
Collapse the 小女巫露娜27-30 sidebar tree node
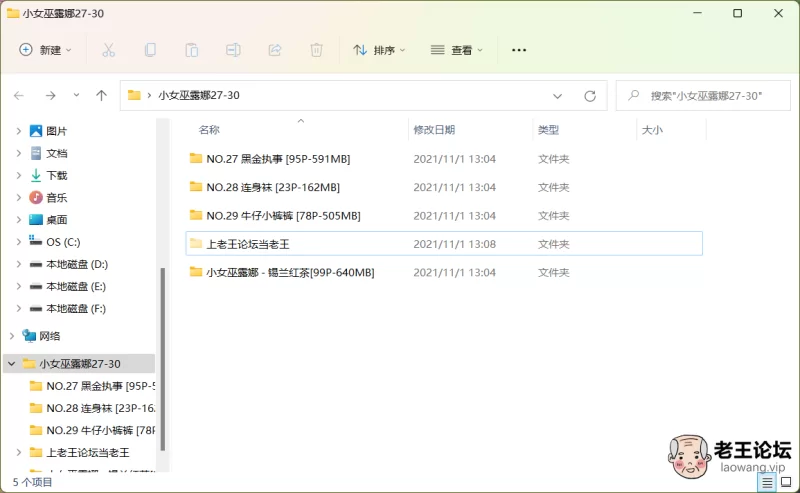pos(11,364)
